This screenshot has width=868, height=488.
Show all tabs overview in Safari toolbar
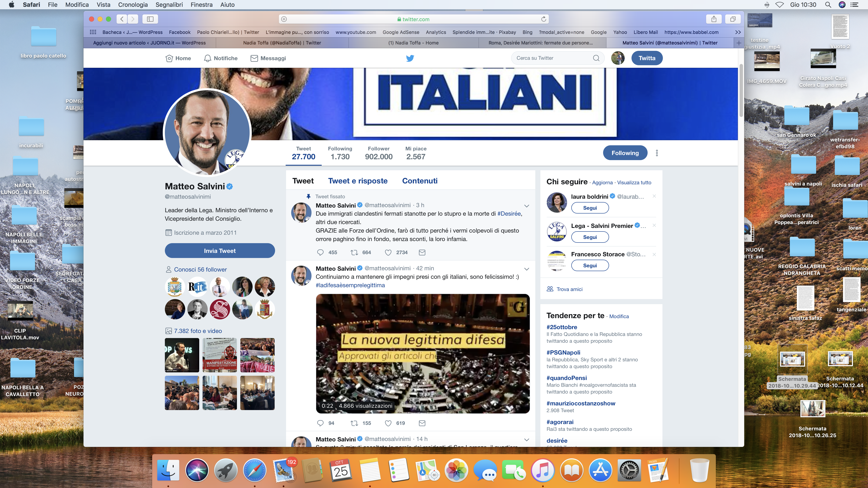coord(733,19)
